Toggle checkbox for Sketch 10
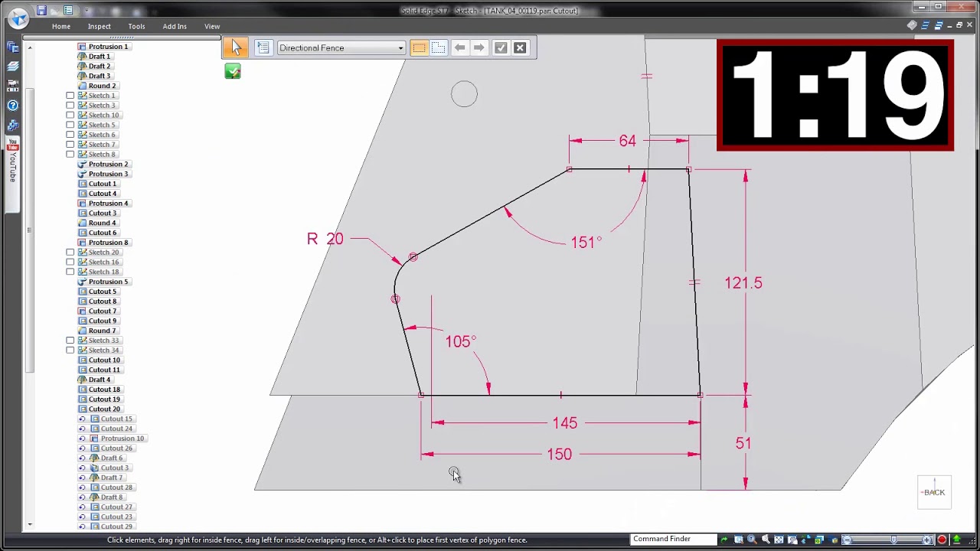This screenshot has height=551, width=980. (70, 115)
